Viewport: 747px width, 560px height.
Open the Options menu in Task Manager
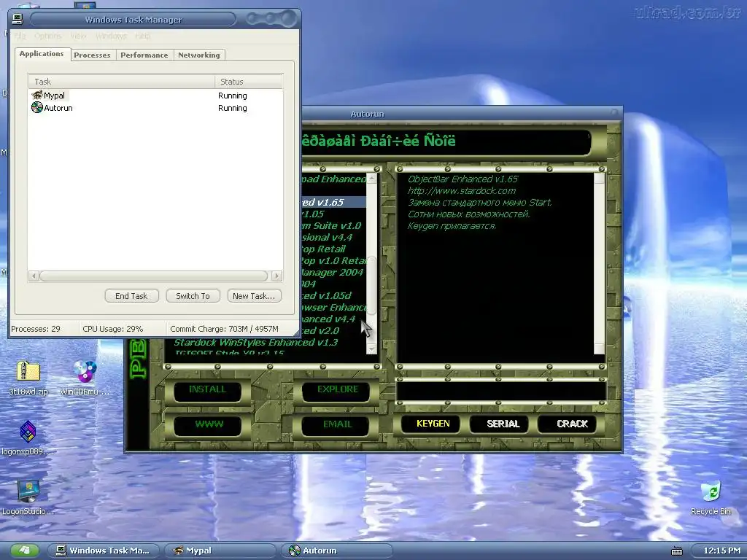coord(47,36)
